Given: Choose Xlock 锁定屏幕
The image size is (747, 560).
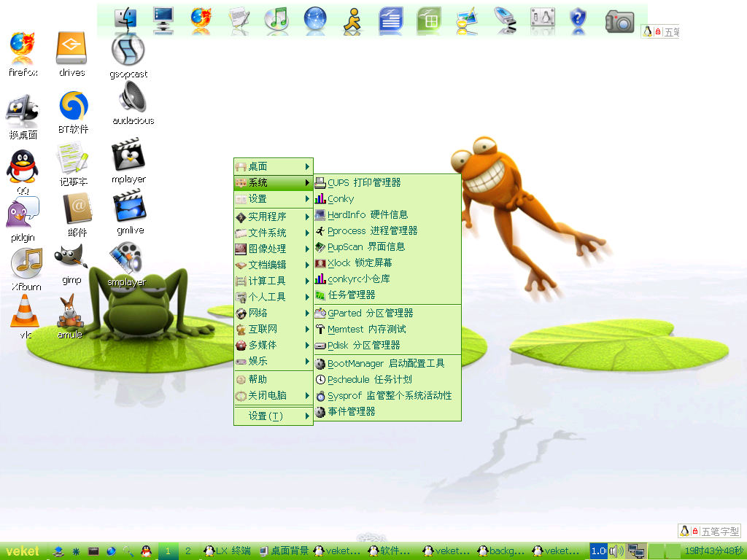Looking at the screenshot, I should pos(387,262).
